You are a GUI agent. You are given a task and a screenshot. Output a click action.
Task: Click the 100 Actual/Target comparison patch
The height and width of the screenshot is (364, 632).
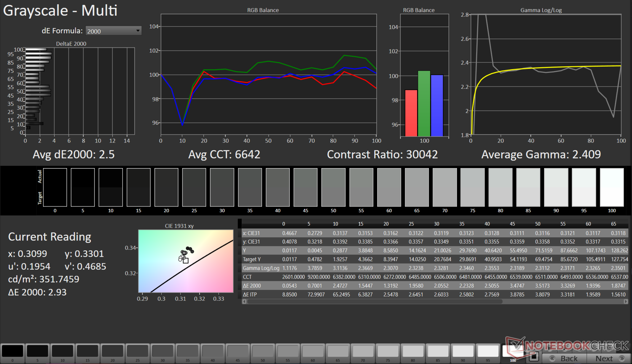(x=612, y=187)
